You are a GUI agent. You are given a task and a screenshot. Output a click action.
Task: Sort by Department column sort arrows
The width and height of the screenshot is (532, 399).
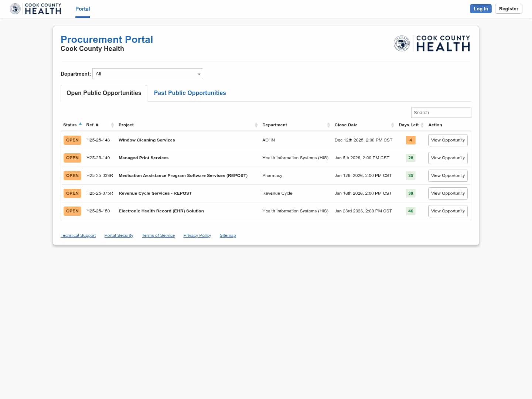pos(328,125)
